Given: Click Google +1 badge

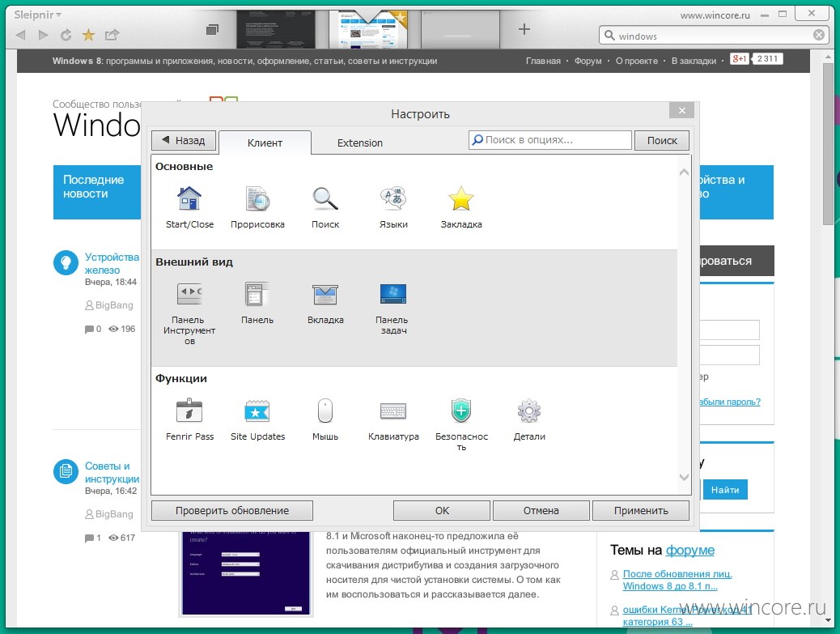Looking at the screenshot, I should pyautogui.click(x=740, y=59).
